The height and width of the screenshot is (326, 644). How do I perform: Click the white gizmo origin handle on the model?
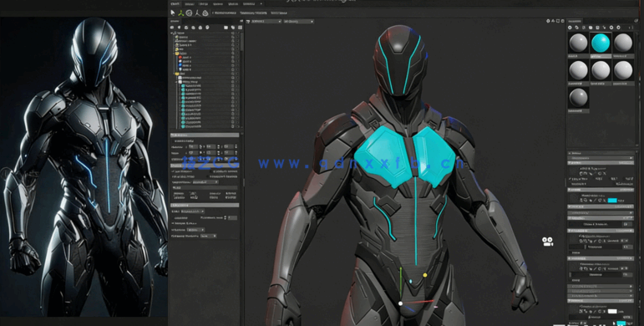[x=400, y=303]
